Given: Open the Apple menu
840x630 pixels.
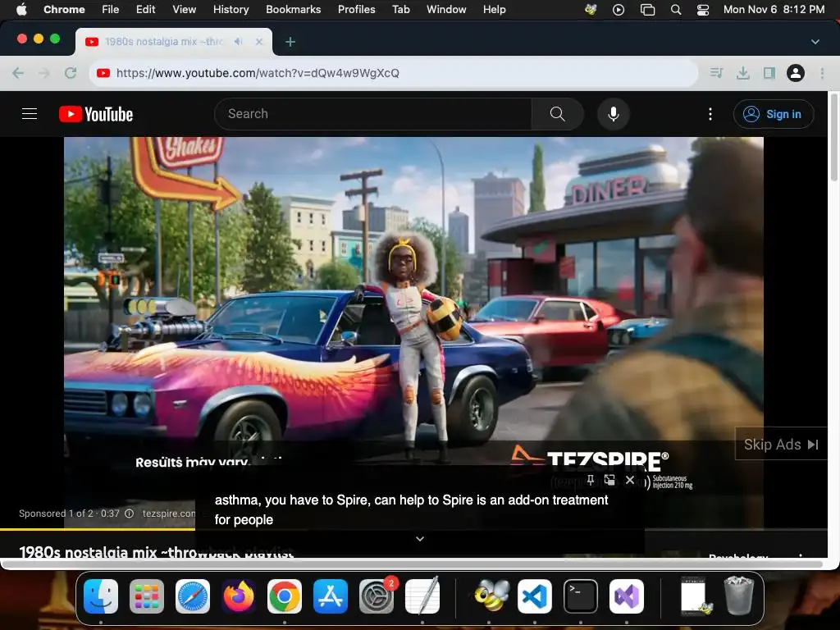Looking at the screenshot, I should [x=21, y=9].
